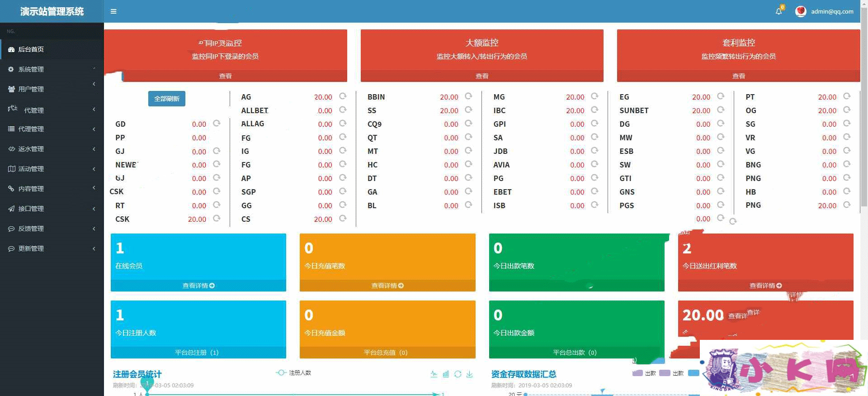Refresh the OG balance
The height and width of the screenshot is (396, 868).
tap(847, 110)
